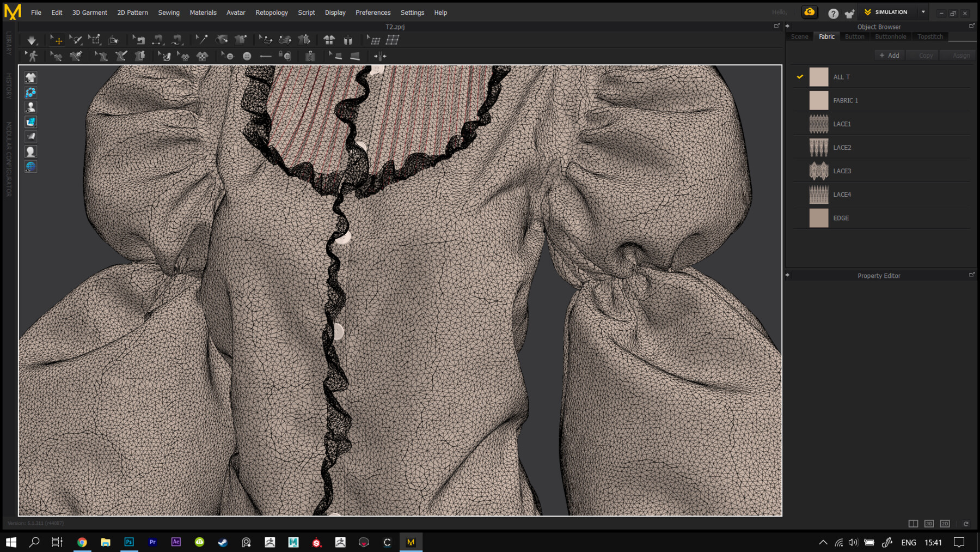Start the Simulate down-arrow tool
The height and width of the screenshot is (552, 980).
pos(32,40)
